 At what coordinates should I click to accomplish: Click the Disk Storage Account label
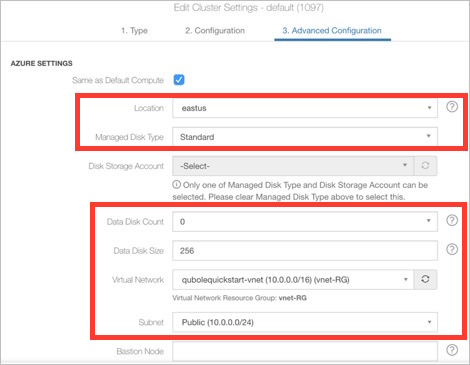[x=126, y=166]
